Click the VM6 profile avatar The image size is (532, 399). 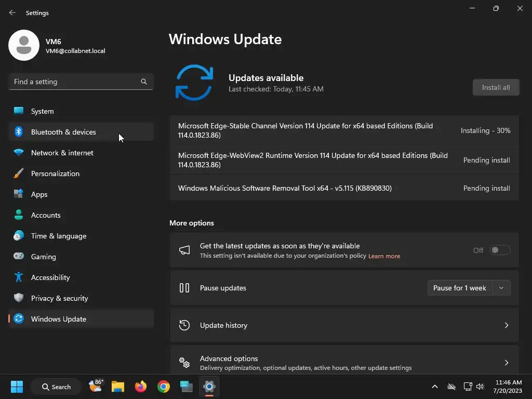point(24,45)
